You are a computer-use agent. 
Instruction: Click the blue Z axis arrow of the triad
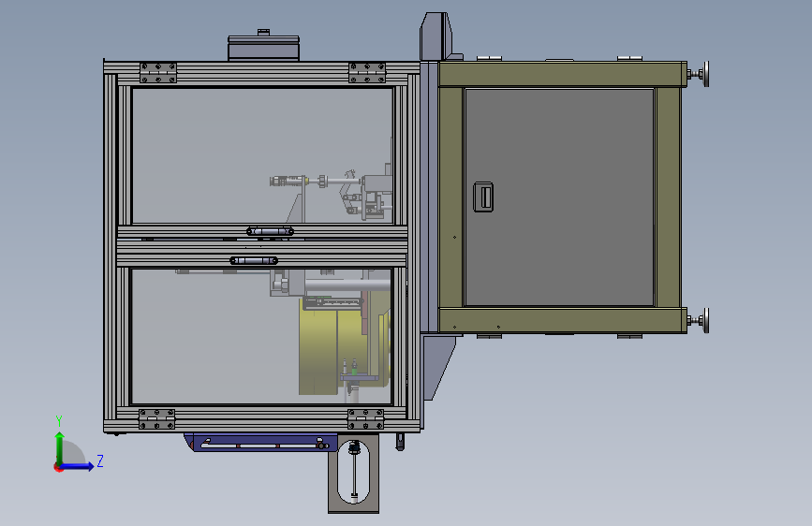[79, 466]
